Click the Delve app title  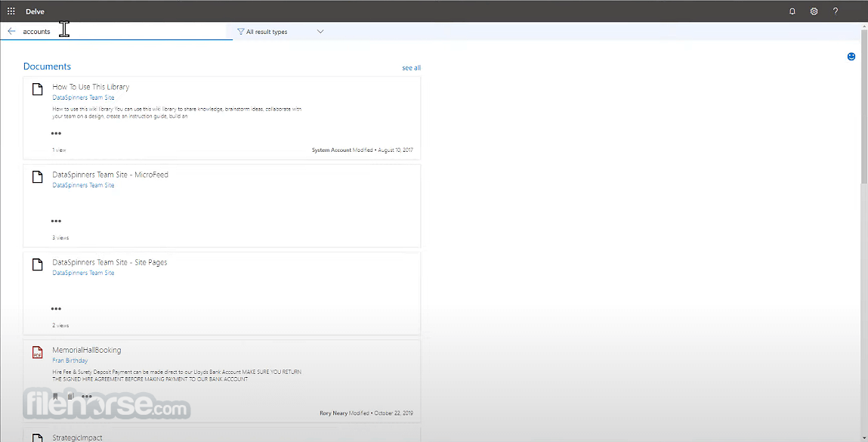pyautogui.click(x=35, y=11)
